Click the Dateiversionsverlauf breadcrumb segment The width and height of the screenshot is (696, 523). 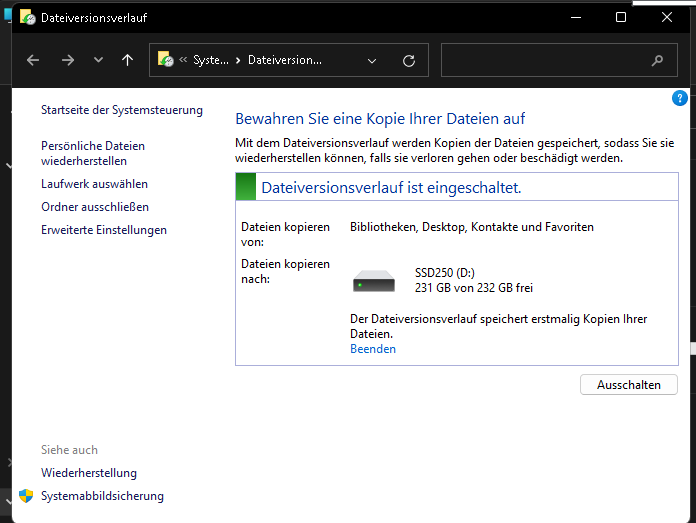tap(285, 60)
